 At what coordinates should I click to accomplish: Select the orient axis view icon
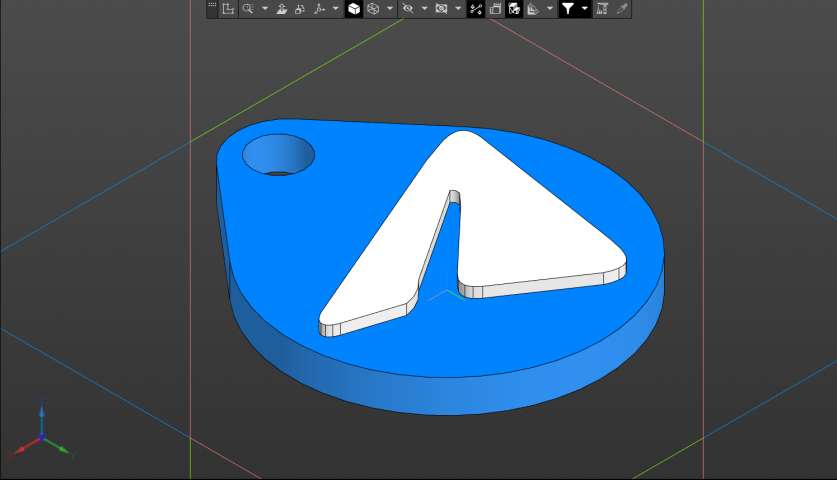[x=319, y=9]
